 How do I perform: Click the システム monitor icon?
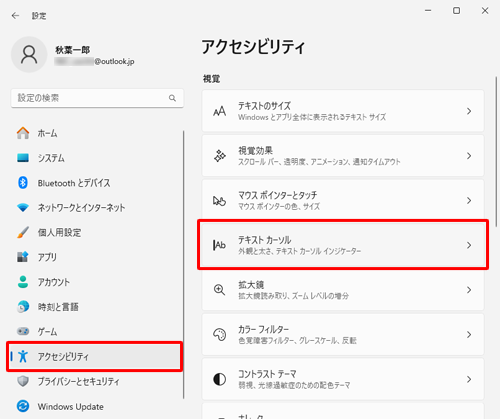(x=23, y=158)
